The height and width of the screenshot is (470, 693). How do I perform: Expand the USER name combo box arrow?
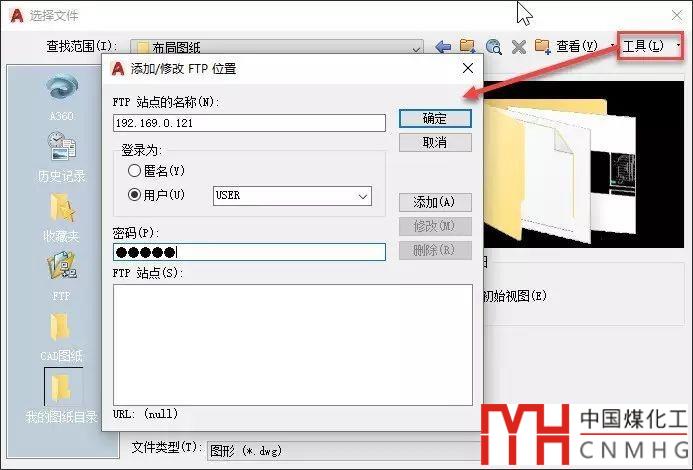point(363,196)
